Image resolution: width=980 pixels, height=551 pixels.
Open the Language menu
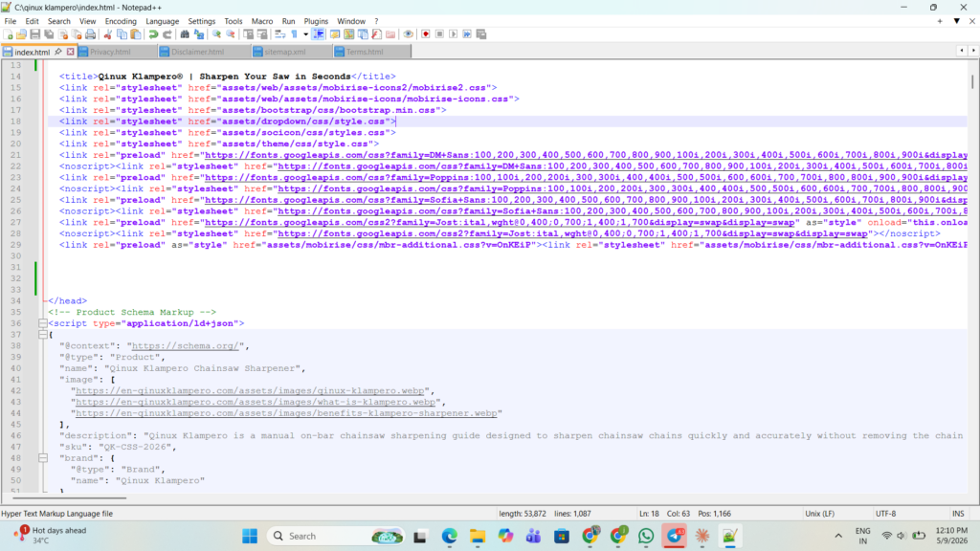click(162, 21)
